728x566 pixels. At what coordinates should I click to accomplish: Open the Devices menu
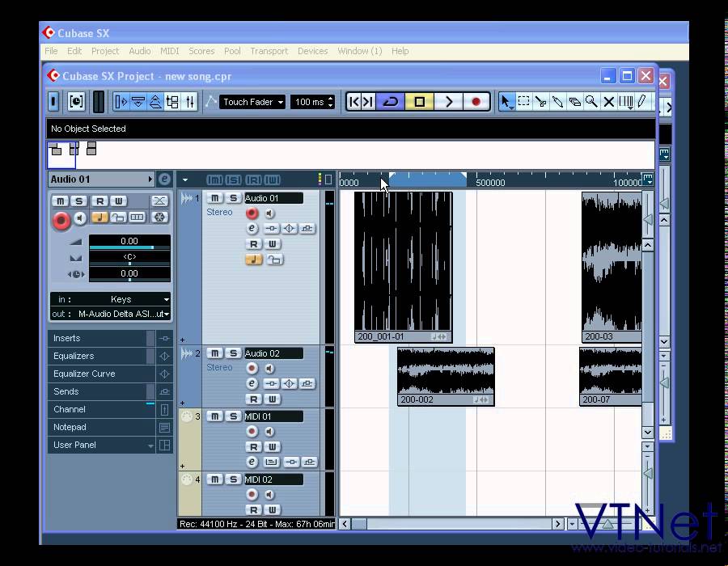pyautogui.click(x=312, y=51)
